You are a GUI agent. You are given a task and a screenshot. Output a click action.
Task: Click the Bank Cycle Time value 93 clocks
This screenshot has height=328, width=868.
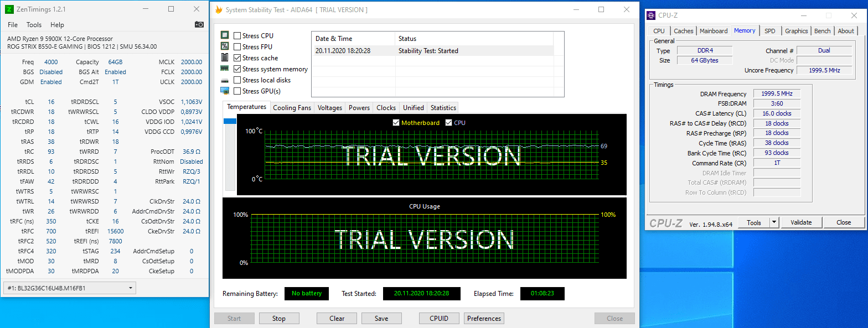[777, 153]
